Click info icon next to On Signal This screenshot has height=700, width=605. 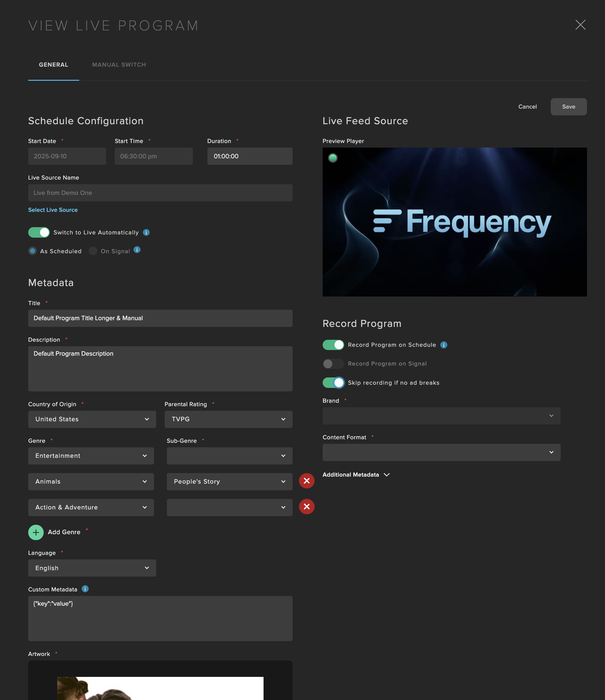pos(137,250)
